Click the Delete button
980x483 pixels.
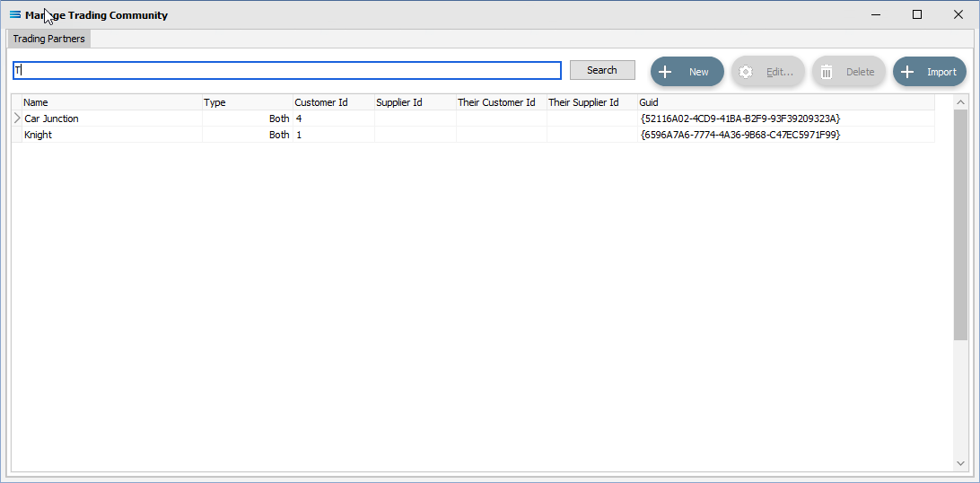pos(848,72)
